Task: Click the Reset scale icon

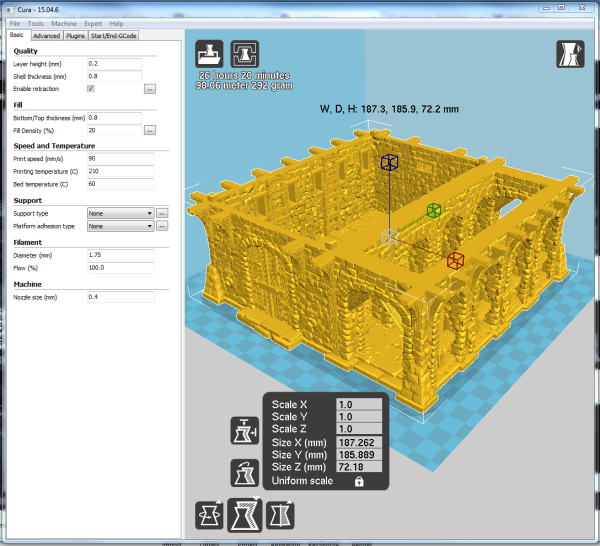Action: 245,473
